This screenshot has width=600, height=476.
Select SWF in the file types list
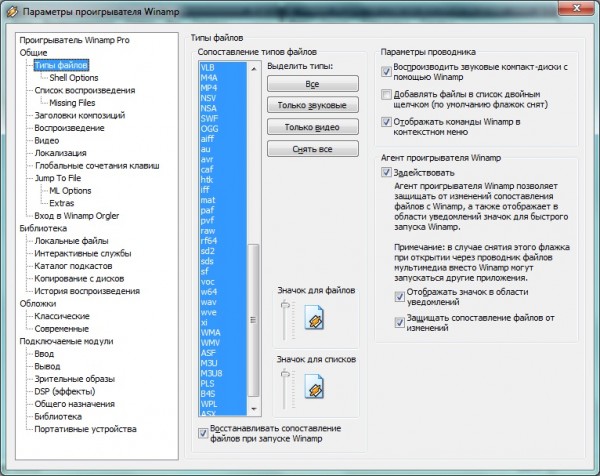click(223, 119)
